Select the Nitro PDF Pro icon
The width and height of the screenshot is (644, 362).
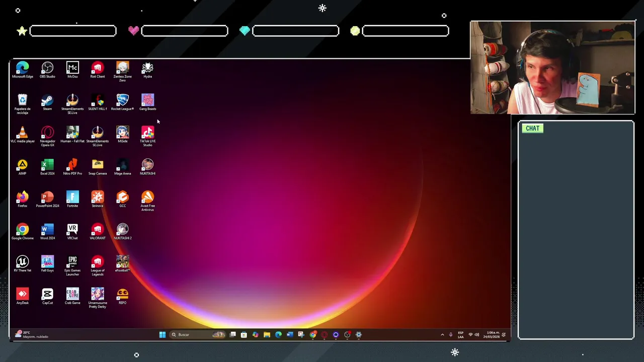point(72,167)
